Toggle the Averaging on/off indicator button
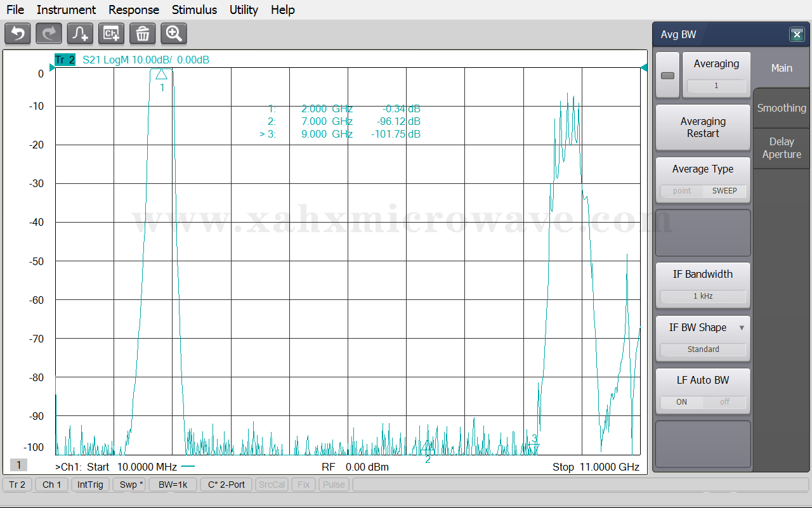 click(667, 75)
